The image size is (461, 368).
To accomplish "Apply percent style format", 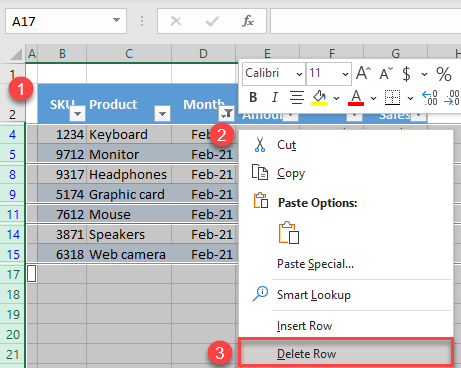I will tap(444, 74).
